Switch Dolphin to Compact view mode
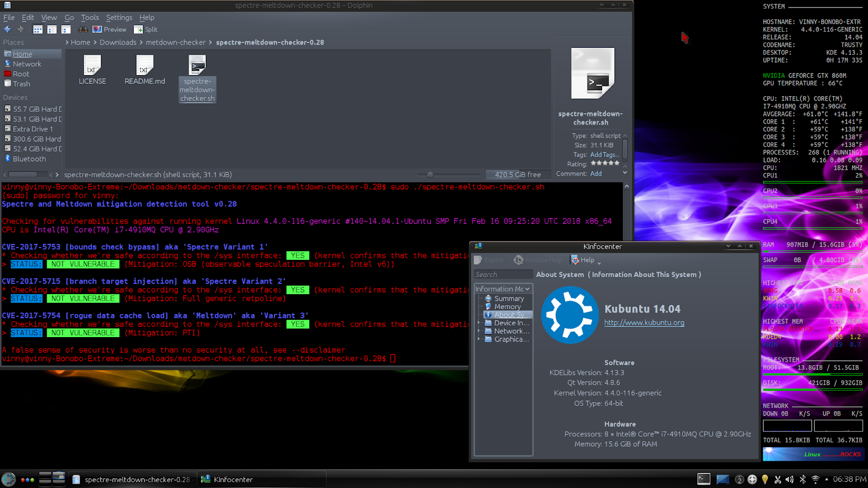 52,30
